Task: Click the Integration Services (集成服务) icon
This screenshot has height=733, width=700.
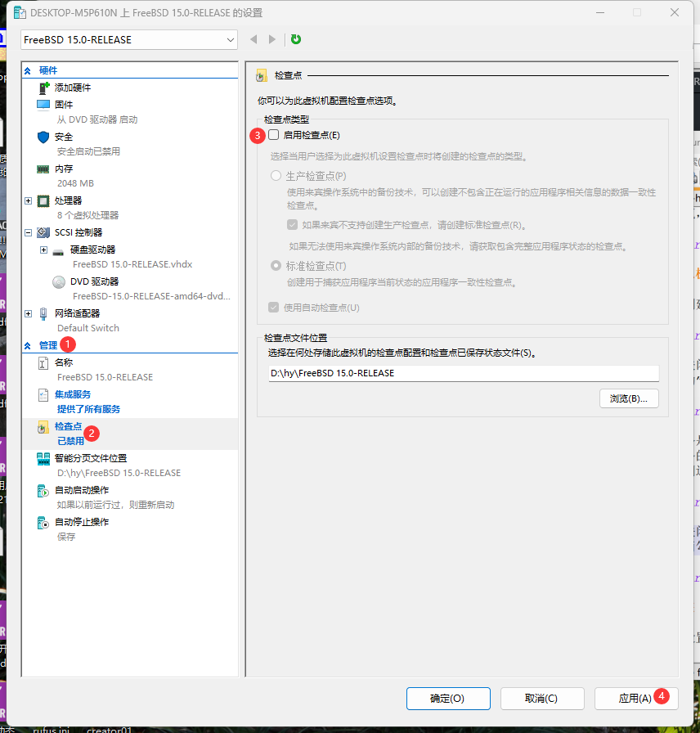Action: [43, 395]
